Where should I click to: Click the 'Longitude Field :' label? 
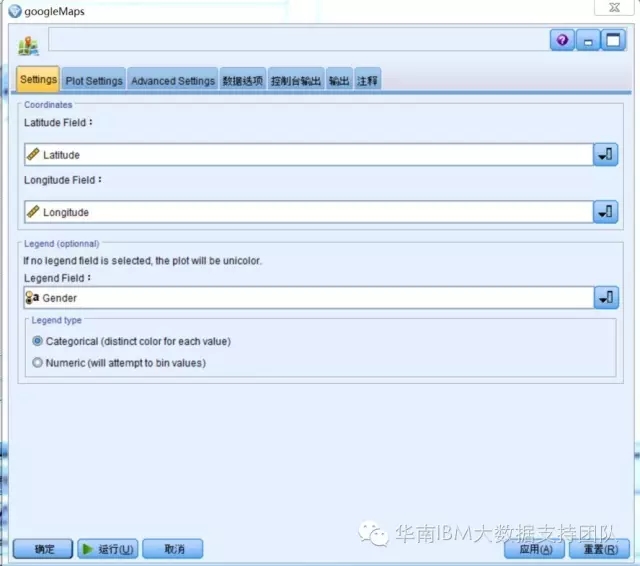click(62, 180)
